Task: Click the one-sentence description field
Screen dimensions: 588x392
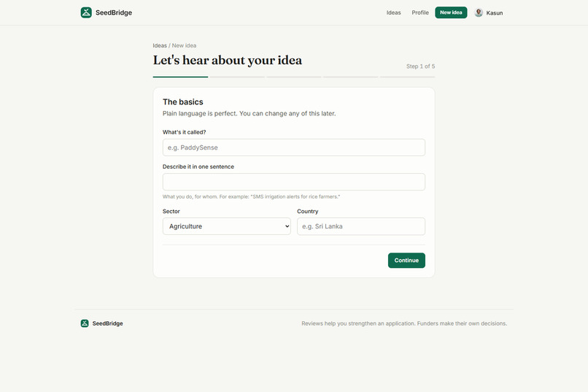Action: pyautogui.click(x=294, y=182)
